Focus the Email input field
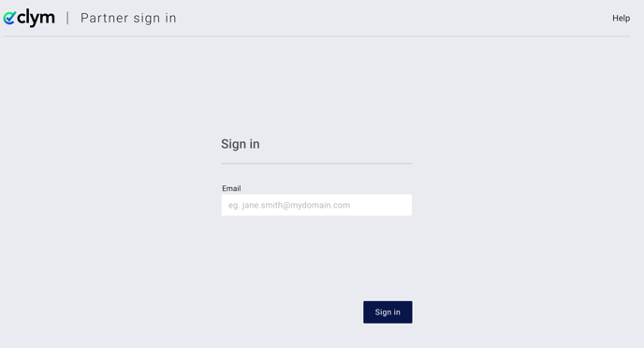 316,205
